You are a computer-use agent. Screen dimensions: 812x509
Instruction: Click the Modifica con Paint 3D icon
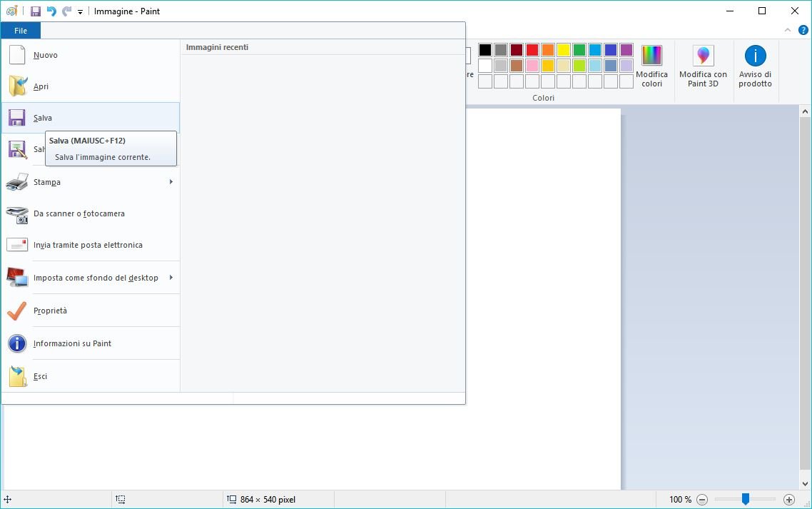[x=703, y=56]
